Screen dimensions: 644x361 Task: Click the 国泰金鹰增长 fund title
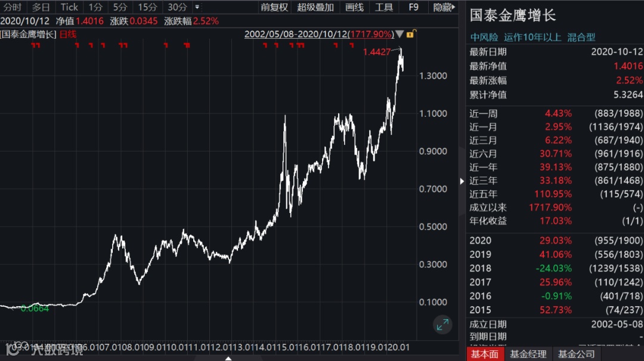tap(513, 16)
